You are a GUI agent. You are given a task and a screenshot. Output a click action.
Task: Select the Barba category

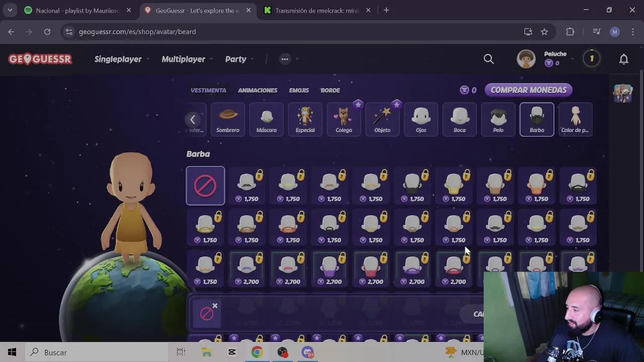coord(537,119)
